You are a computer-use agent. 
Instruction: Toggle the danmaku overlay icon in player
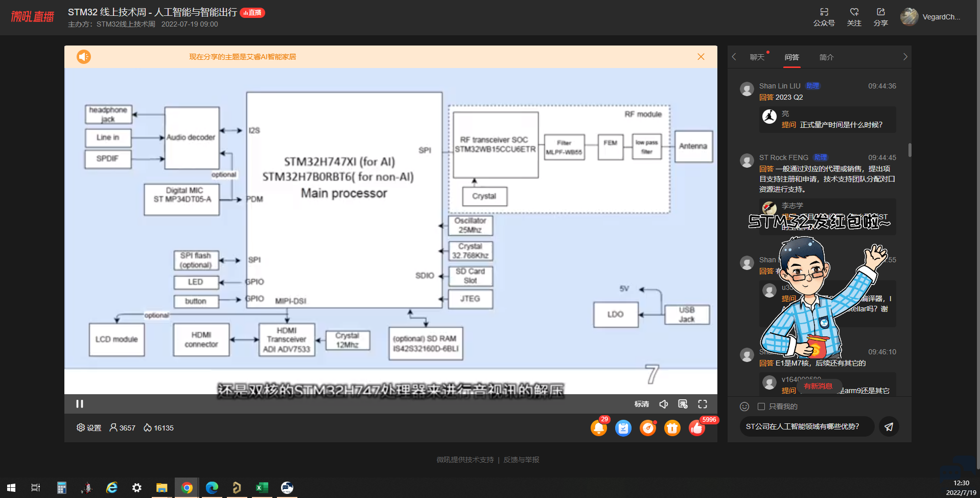(x=683, y=404)
